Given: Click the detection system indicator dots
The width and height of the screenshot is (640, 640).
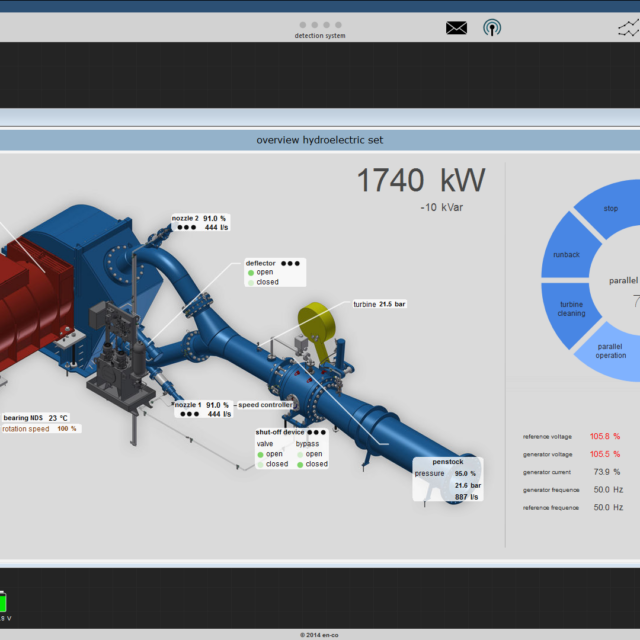Looking at the screenshot, I should (320, 25).
